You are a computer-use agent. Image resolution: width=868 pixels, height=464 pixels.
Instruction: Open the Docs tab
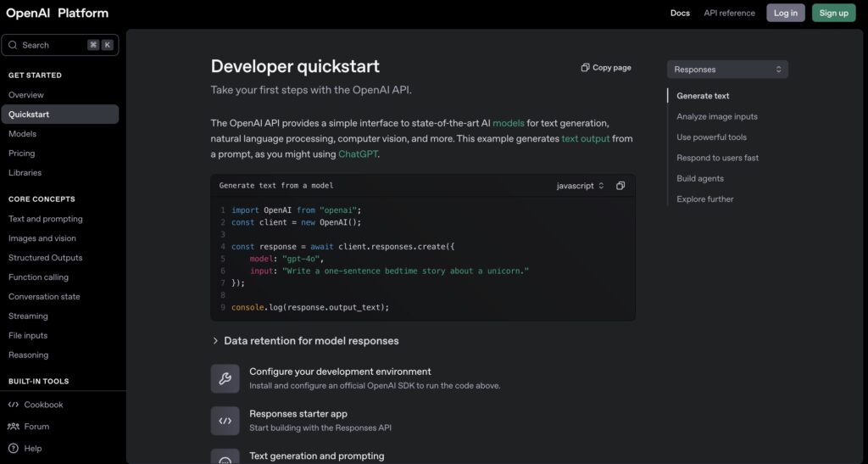[680, 14]
